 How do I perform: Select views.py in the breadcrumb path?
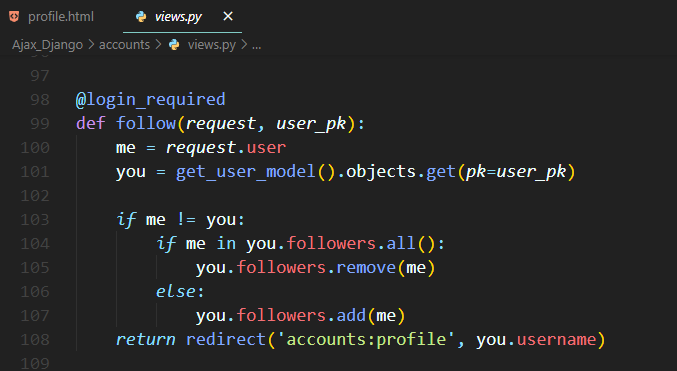coord(212,45)
